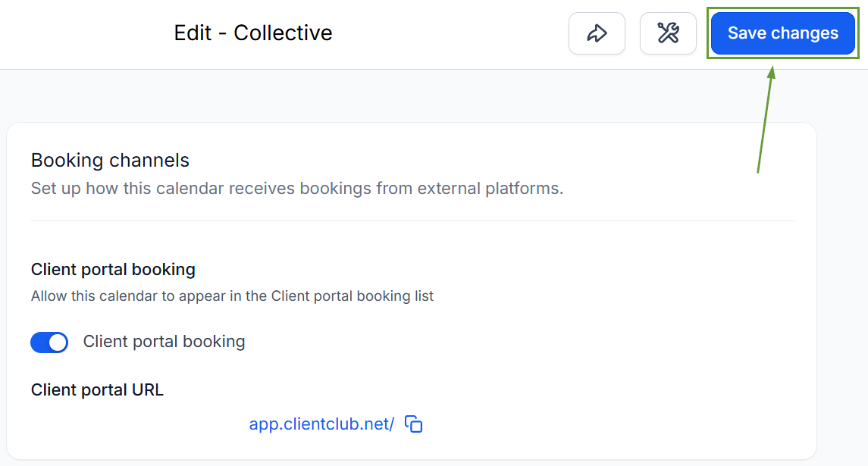Click the bold "Client portal booking" section heading
This screenshot has width=868, height=466.
(114, 270)
